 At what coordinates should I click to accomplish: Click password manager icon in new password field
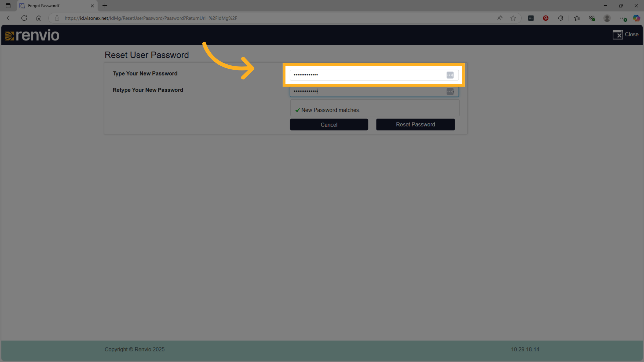(450, 75)
